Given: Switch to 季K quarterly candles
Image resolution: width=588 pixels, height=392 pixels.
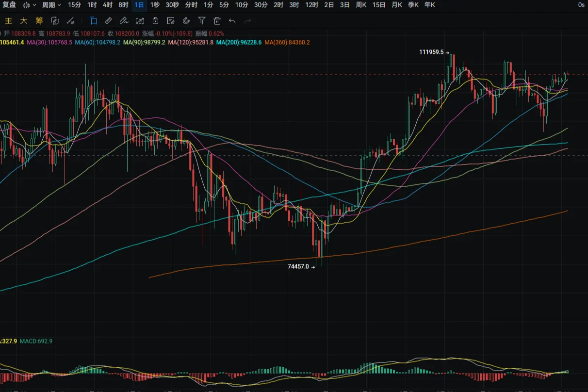Looking at the screenshot, I should tap(413, 5).
